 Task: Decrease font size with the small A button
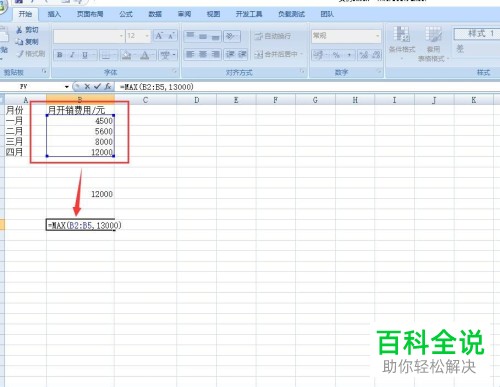(171, 36)
